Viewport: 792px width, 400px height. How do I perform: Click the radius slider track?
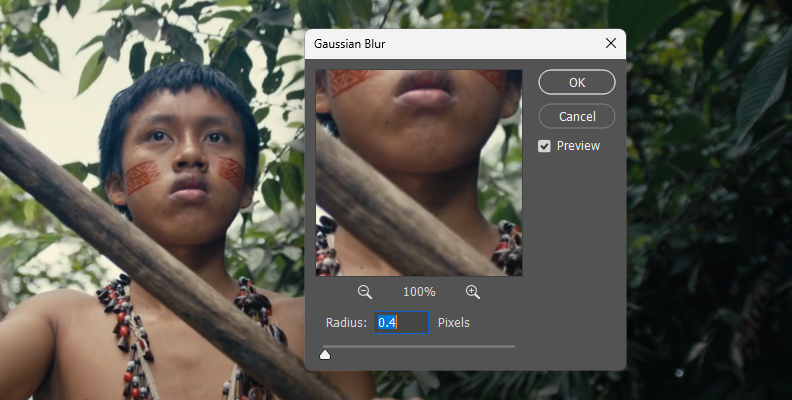click(419, 346)
